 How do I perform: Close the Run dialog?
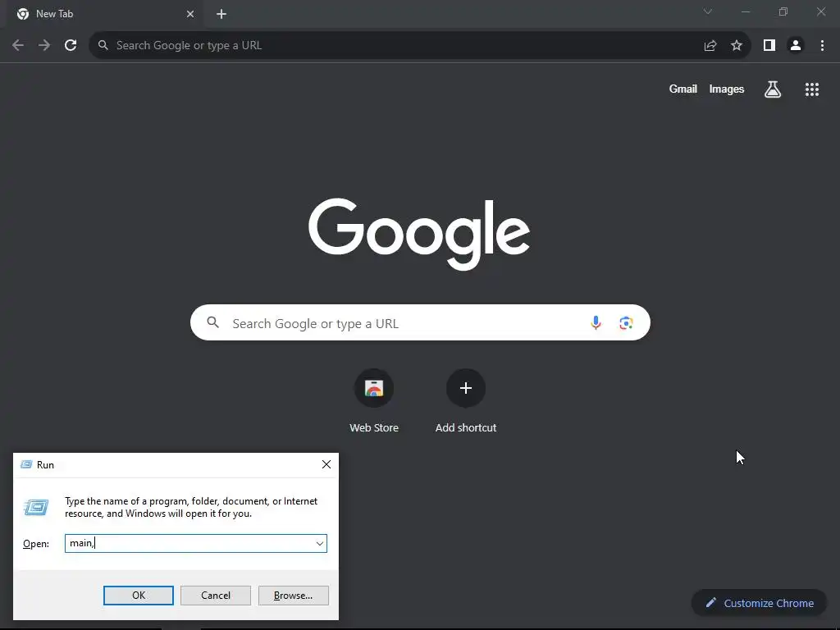point(326,464)
